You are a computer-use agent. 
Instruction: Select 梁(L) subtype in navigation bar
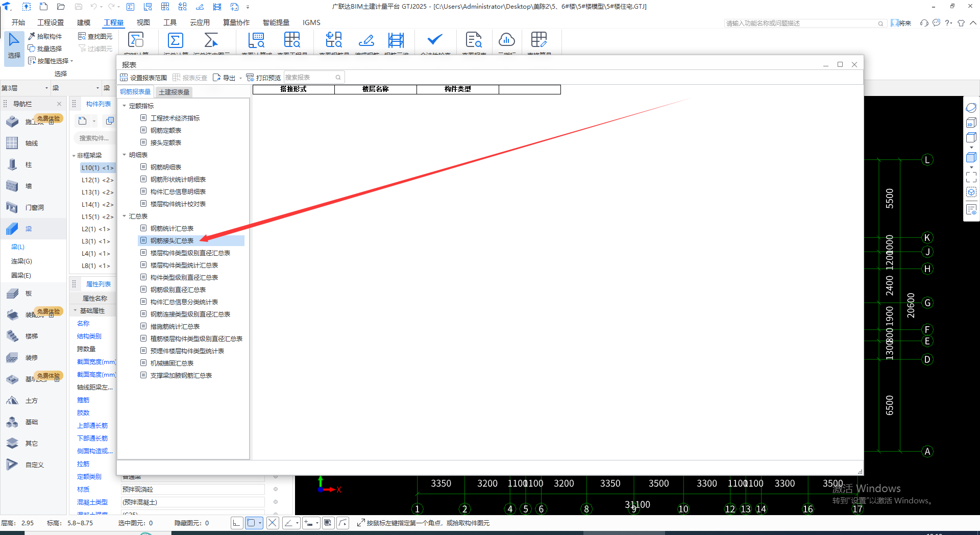[x=18, y=247]
